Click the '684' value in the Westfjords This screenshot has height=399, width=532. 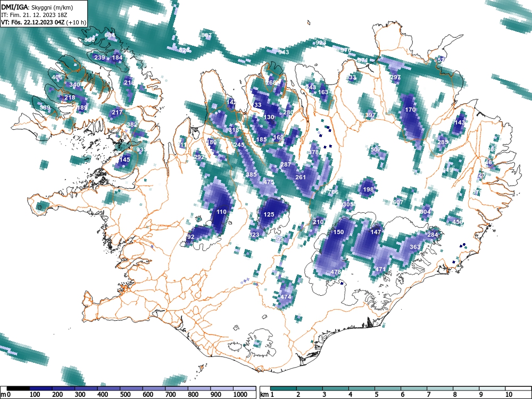click(x=110, y=35)
